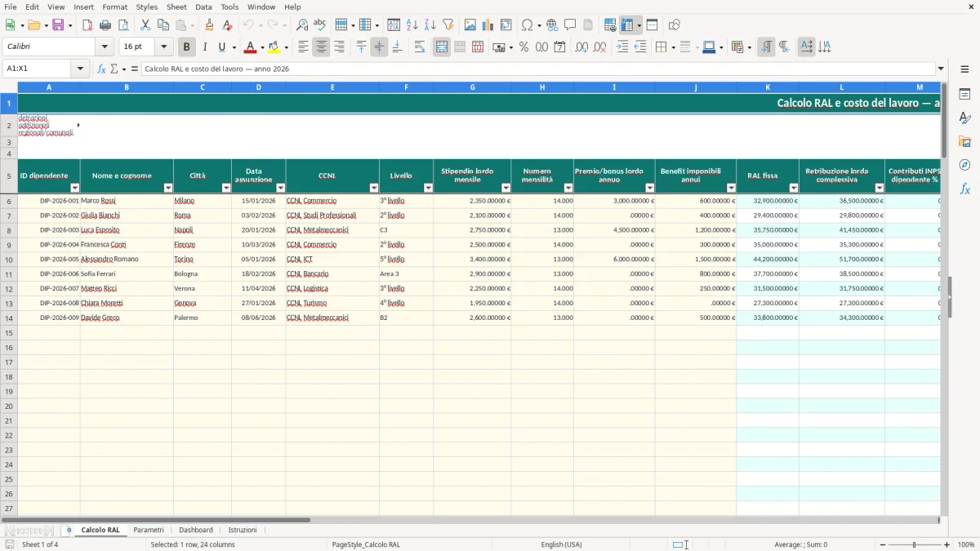Screen dimensions: 980x551
Task: Click the Insert Comment icon
Action: click(x=571, y=25)
